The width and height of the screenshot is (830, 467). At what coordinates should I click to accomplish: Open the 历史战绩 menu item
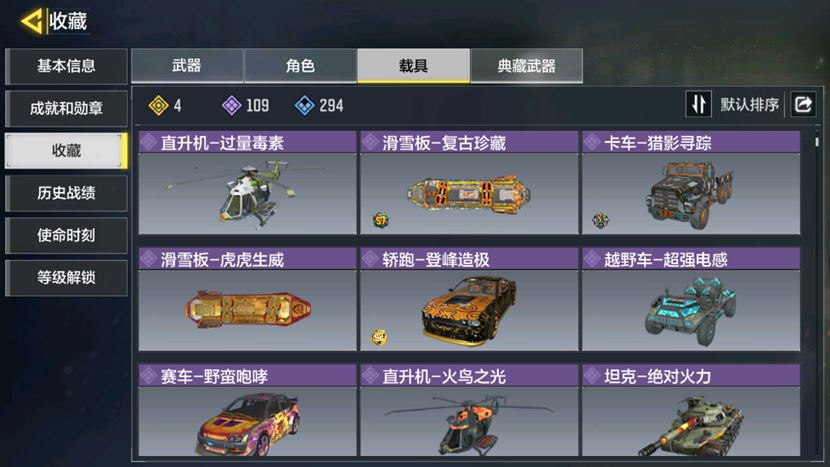click(66, 193)
